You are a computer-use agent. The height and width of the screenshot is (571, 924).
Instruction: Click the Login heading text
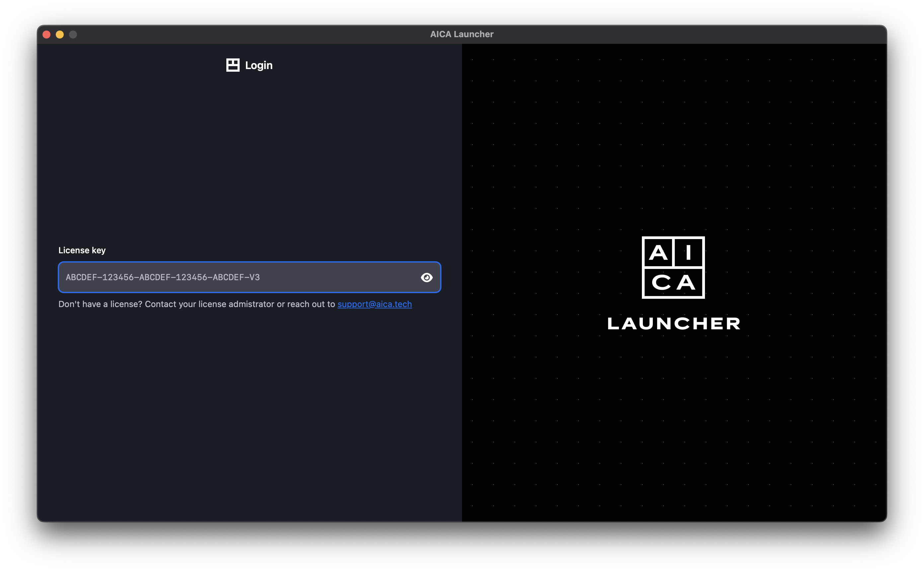point(259,65)
